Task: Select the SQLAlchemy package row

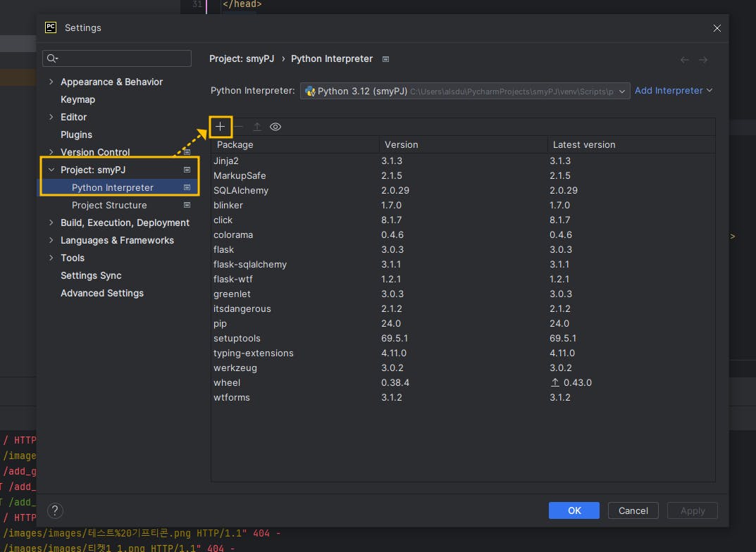Action: [x=463, y=190]
